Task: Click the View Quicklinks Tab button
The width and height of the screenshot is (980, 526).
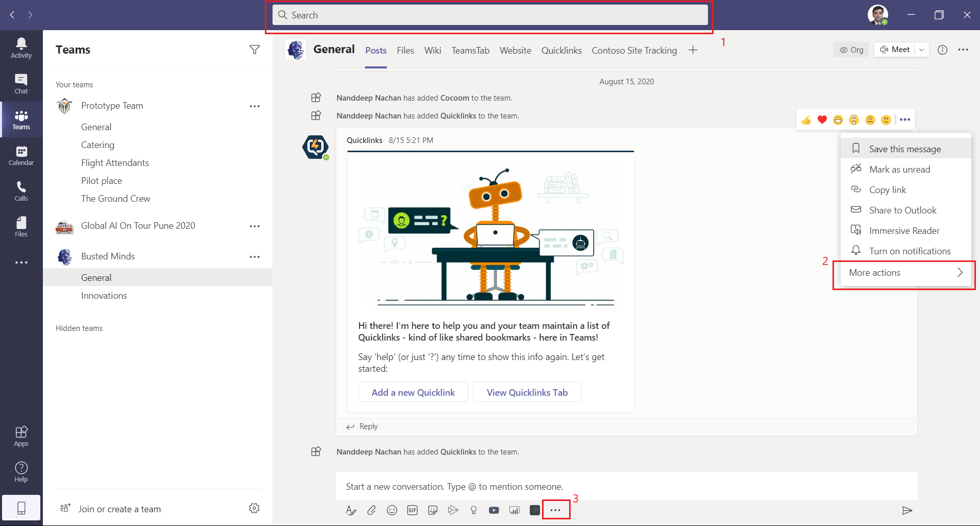Action: [x=527, y=392]
